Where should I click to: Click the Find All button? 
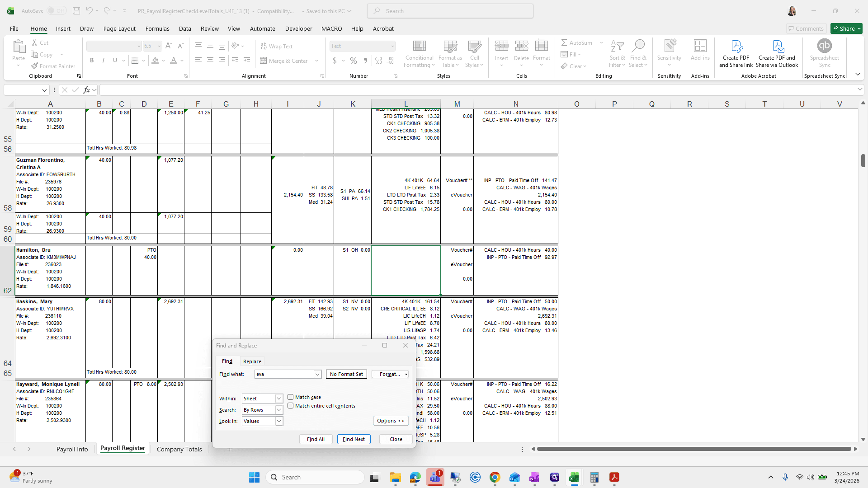(316, 439)
